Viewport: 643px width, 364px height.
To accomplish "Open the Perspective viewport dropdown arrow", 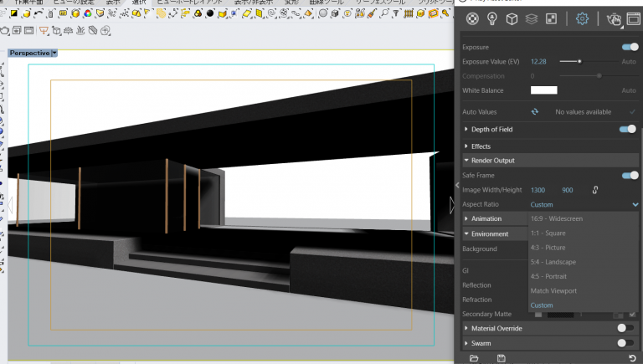I will click(54, 53).
